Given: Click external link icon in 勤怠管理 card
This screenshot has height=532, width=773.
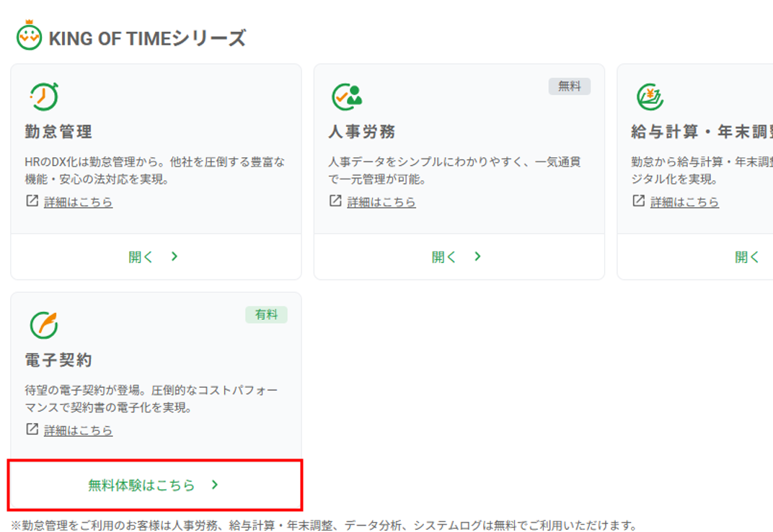Looking at the screenshot, I should coord(32,201).
